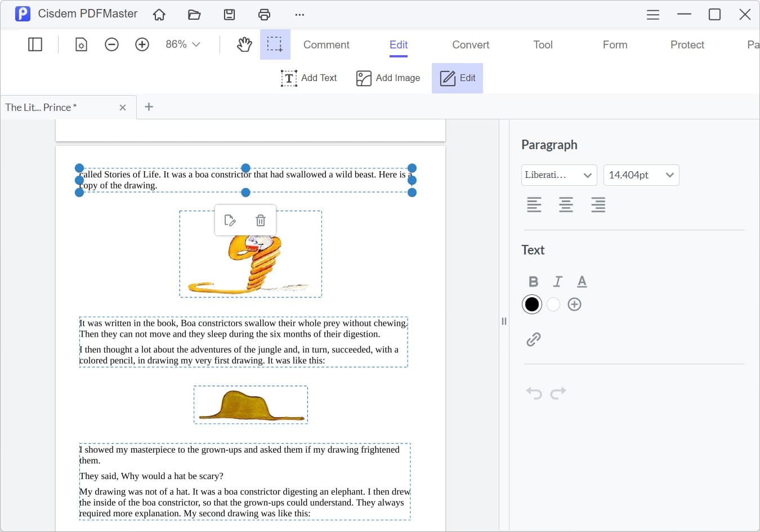Enable right text alignment

[598, 204]
